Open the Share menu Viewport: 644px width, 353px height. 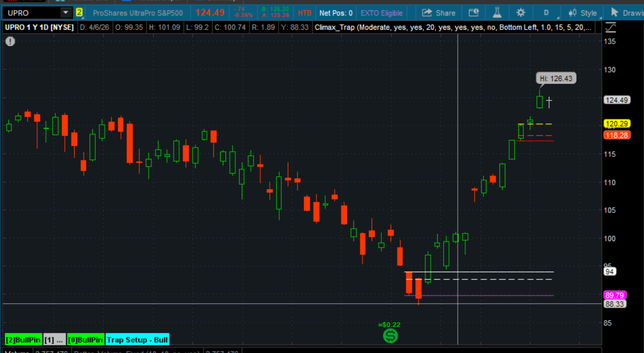[x=438, y=13]
